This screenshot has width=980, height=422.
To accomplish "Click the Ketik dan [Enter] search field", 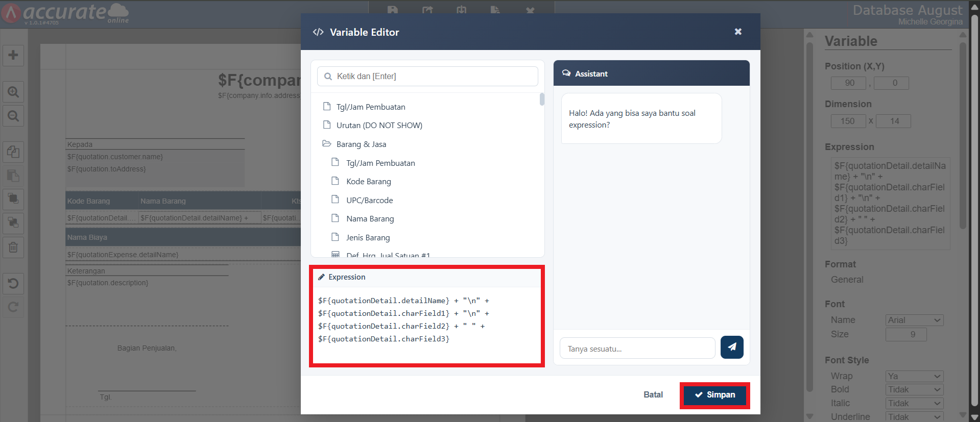I will click(427, 77).
